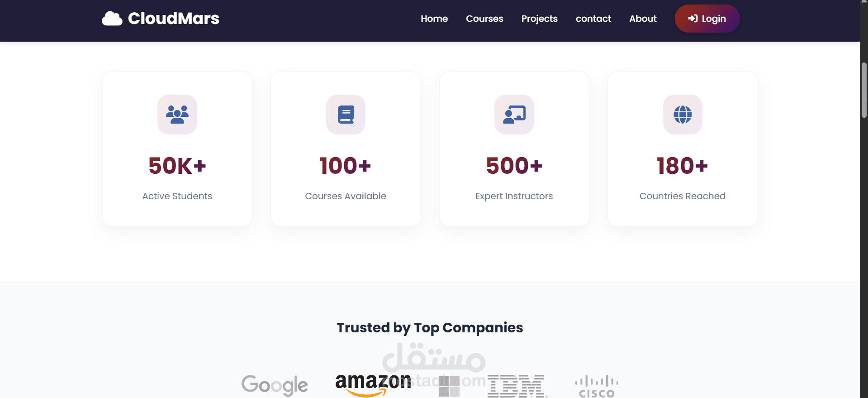Open the About nav link
The height and width of the screenshot is (398, 868).
pos(643,19)
